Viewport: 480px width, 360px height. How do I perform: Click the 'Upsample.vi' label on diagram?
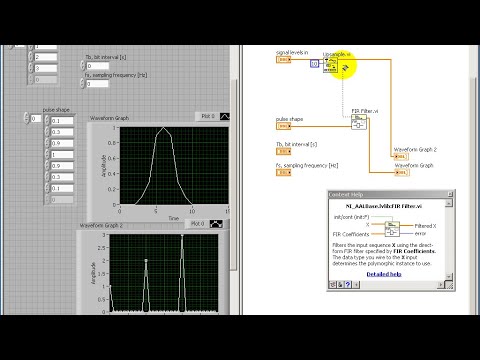(337, 54)
